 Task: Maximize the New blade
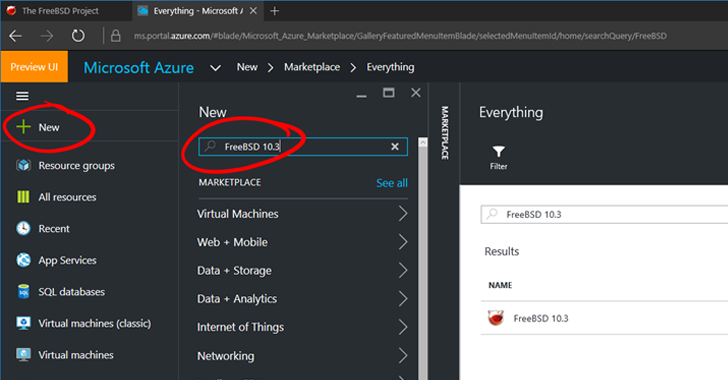point(389,93)
